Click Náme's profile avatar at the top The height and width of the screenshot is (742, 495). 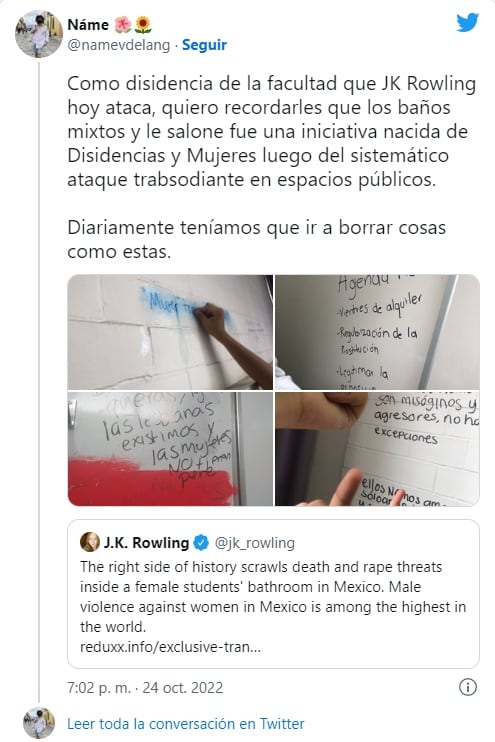coord(39,34)
